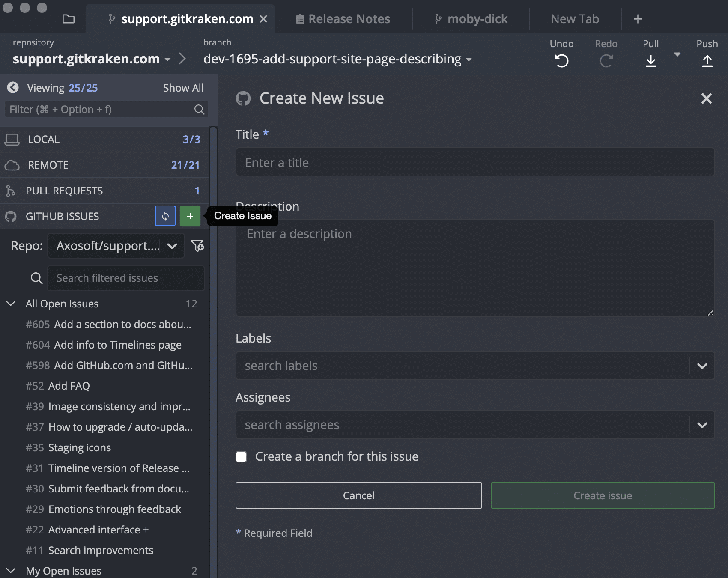Click the LOCAL laptop icon
The height and width of the screenshot is (578, 728).
click(12, 139)
